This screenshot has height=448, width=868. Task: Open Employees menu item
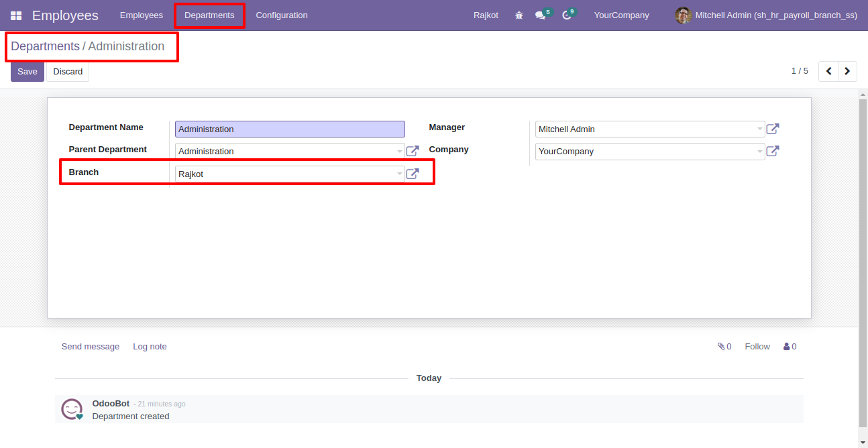[x=142, y=15]
